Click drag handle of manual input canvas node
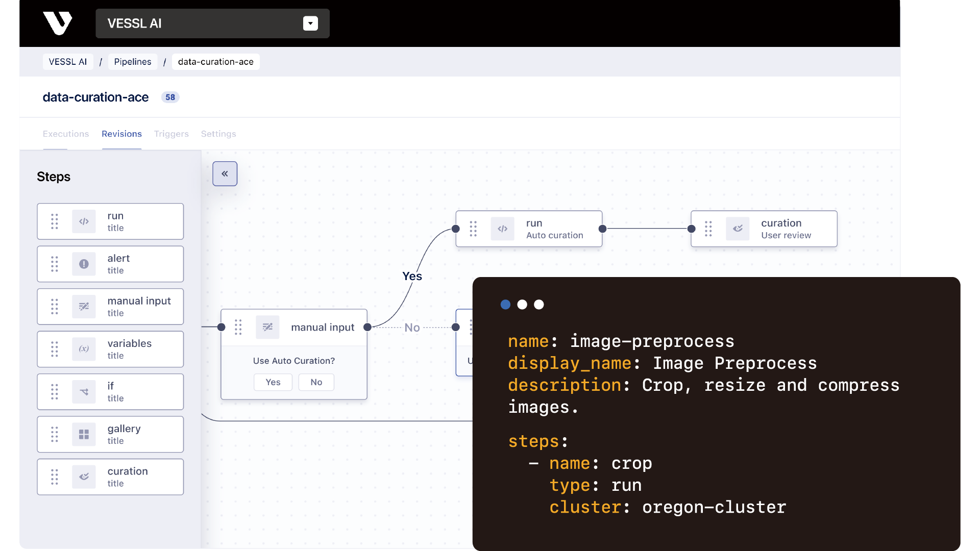This screenshot has height=551, width=980. click(x=238, y=327)
